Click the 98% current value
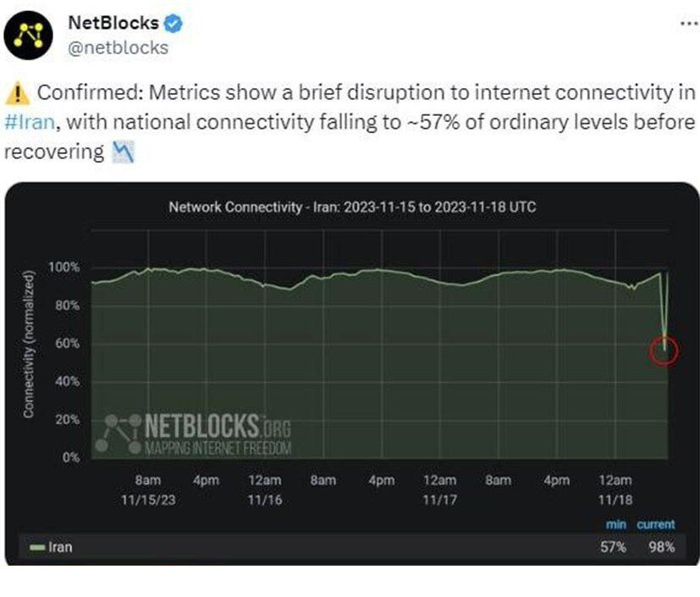700x597 pixels. [661, 547]
